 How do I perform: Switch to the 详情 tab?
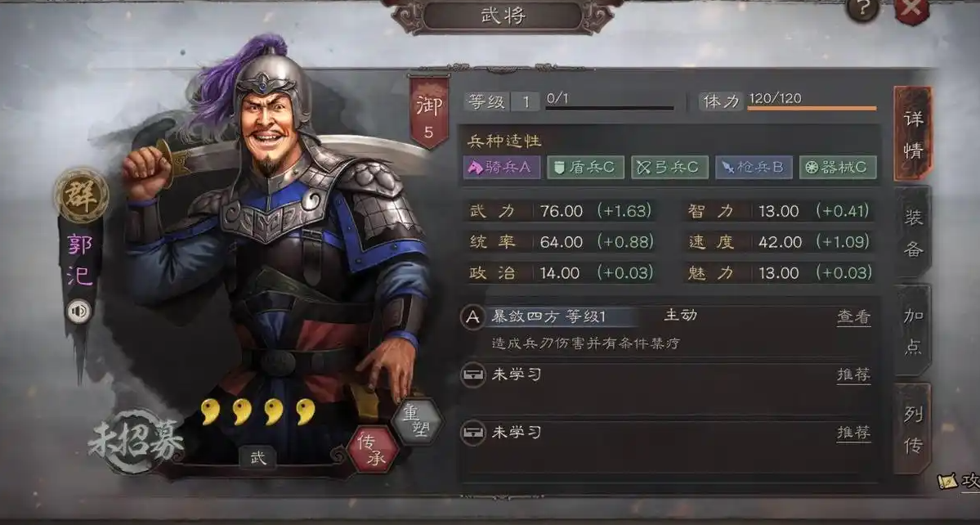tap(913, 134)
